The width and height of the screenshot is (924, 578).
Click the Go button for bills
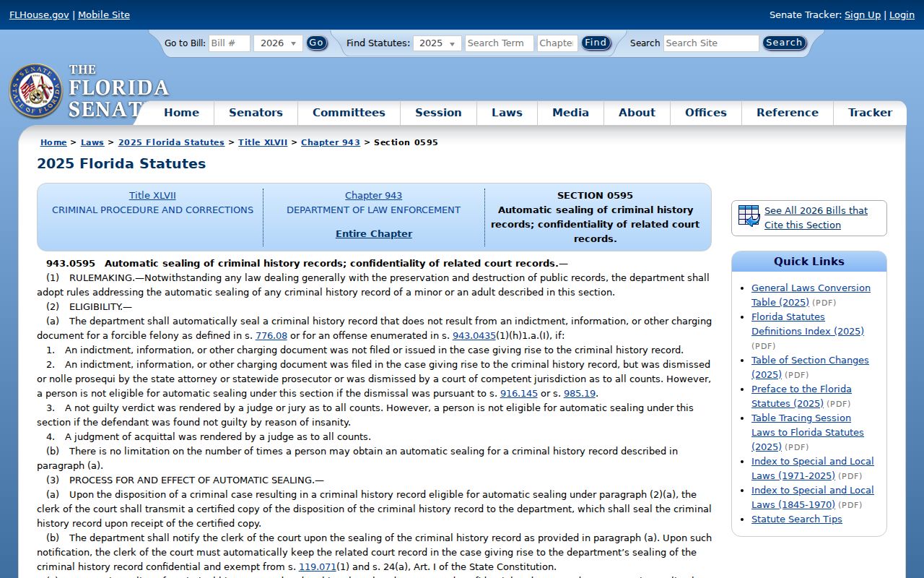coord(316,43)
